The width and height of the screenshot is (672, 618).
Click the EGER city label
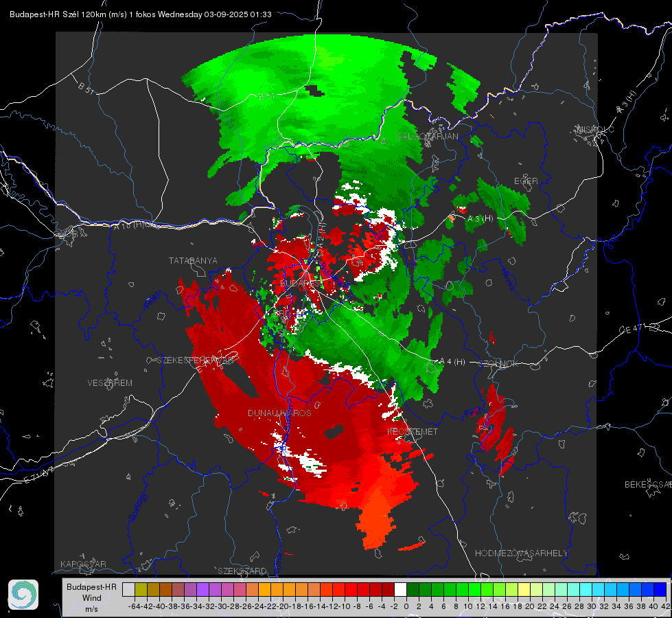coord(526,181)
